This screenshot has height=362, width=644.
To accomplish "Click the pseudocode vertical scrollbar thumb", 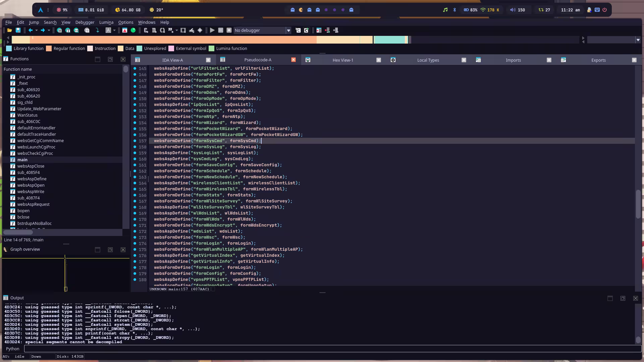I will [638, 204].
